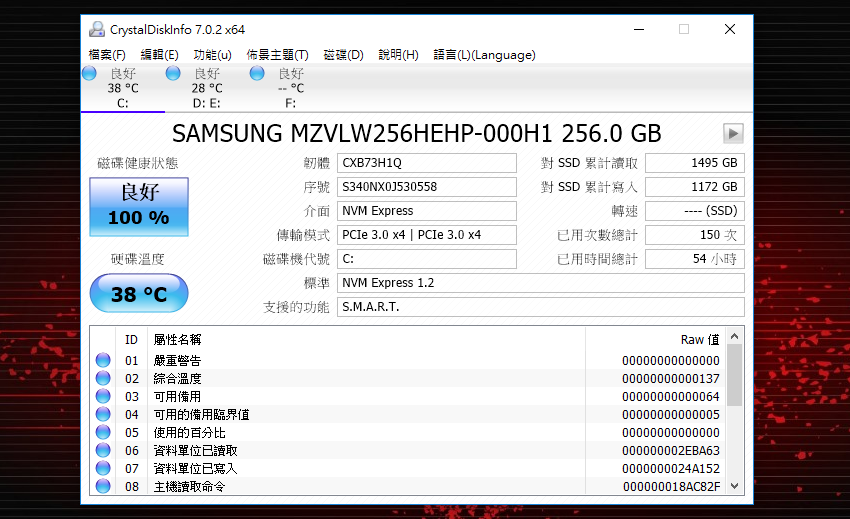Click the ID column header
This screenshot has width=850, height=519.
131,339
